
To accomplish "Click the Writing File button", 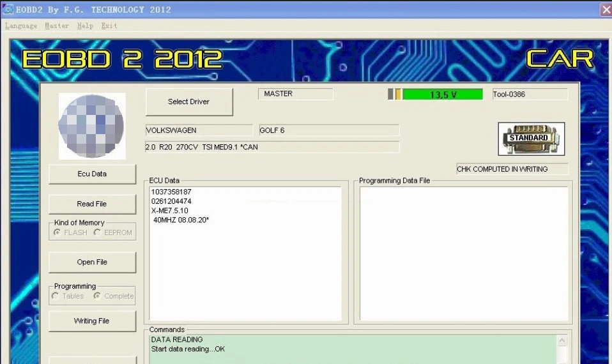I will [x=92, y=321].
